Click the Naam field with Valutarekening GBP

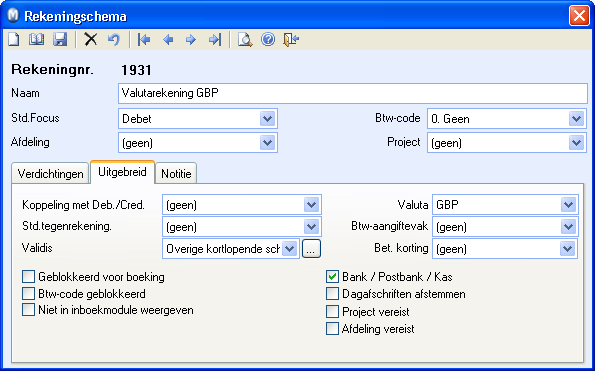click(x=353, y=93)
